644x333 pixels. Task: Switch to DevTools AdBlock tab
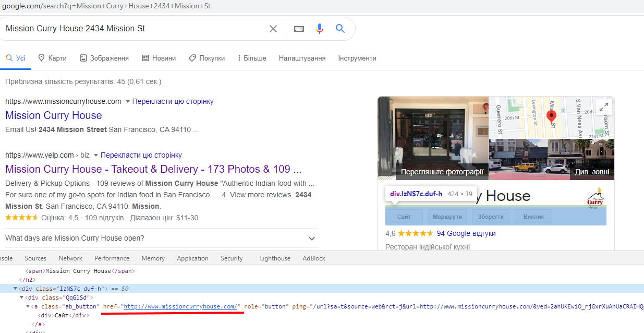pos(314,258)
